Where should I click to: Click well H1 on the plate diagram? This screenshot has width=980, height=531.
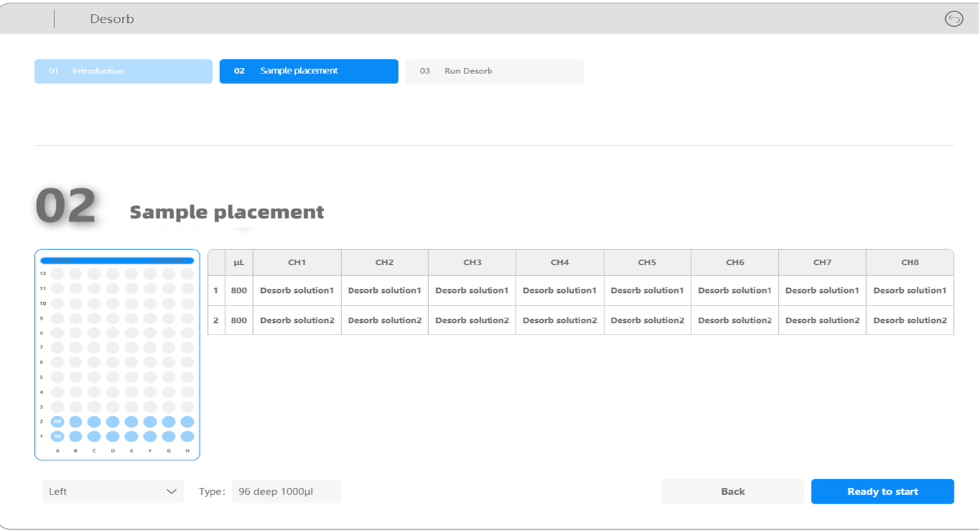click(187, 437)
